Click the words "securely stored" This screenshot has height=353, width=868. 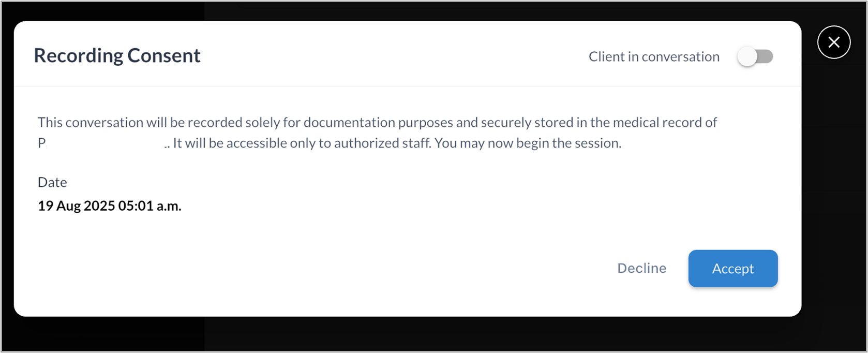(x=523, y=123)
